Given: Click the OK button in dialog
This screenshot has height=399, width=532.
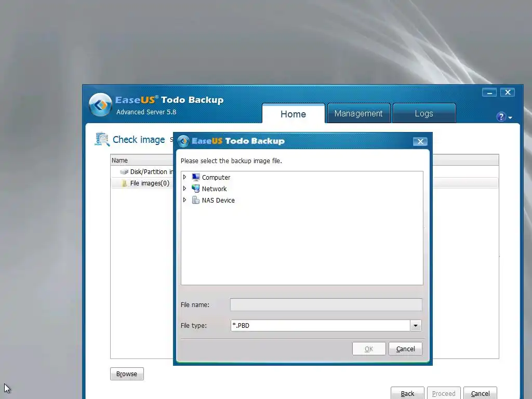Looking at the screenshot, I should [369, 349].
